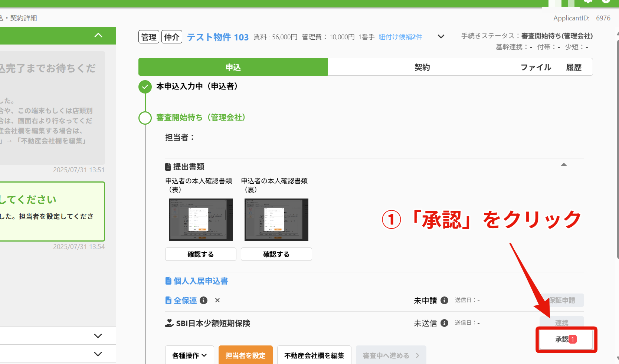Open the thumbnail of 本人確認書類（裏）
The width and height of the screenshot is (619, 364).
276,220
